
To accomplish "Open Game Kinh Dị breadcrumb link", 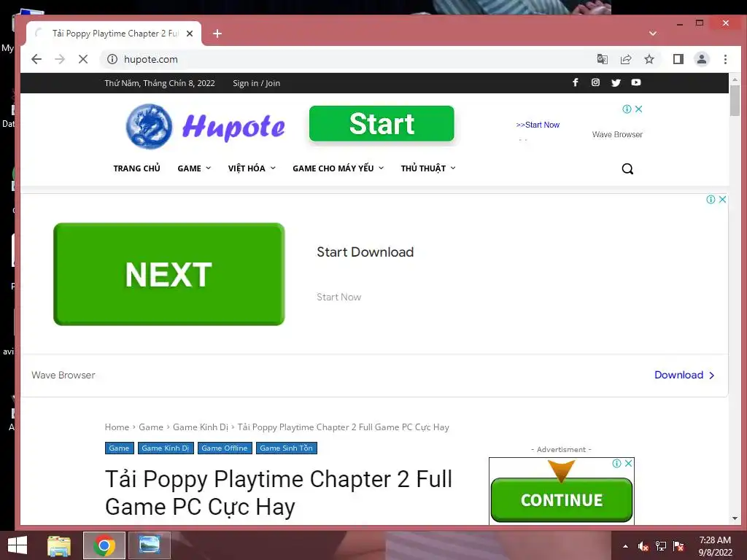I will pyautogui.click(x=201, y=427).
